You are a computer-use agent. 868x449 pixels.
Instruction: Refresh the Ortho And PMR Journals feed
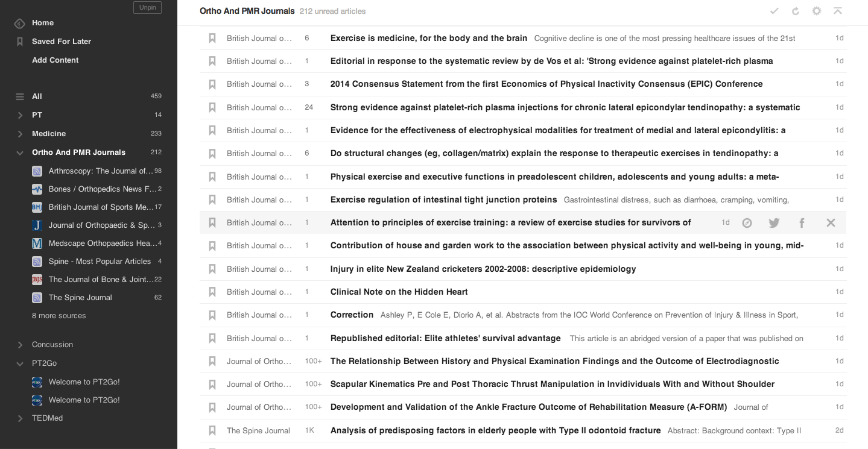pyautogui.click(x=796, y=11)
